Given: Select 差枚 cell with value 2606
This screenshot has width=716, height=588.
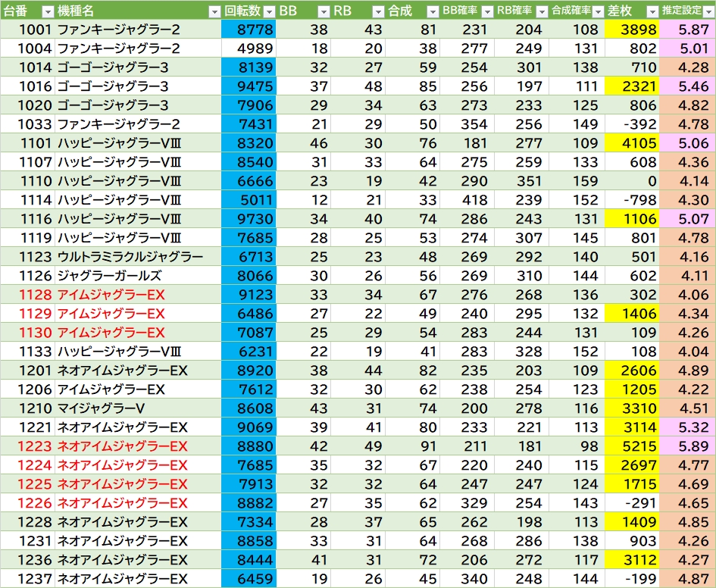Looking at the screenshot, I should 632,371.
